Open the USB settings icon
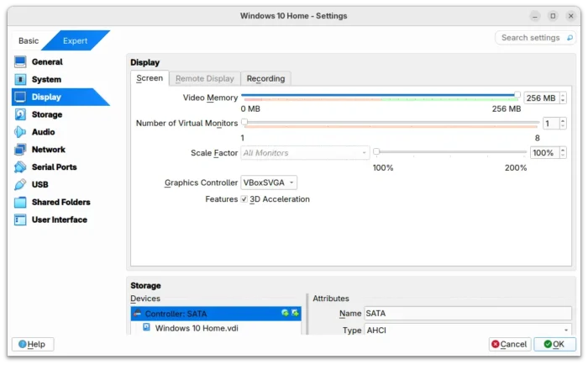The image size is (588, 365). click(20, 185)
